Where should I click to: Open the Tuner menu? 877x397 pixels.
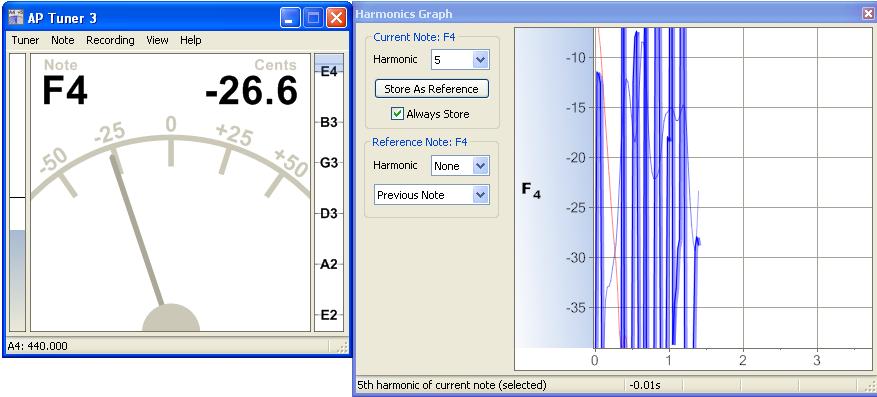pos(25,40)
